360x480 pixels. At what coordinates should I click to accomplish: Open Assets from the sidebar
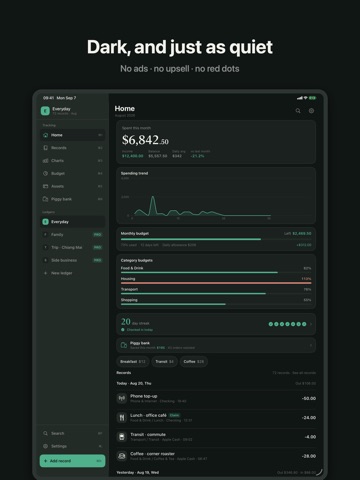pyautogui.click(x=73, y=186)
